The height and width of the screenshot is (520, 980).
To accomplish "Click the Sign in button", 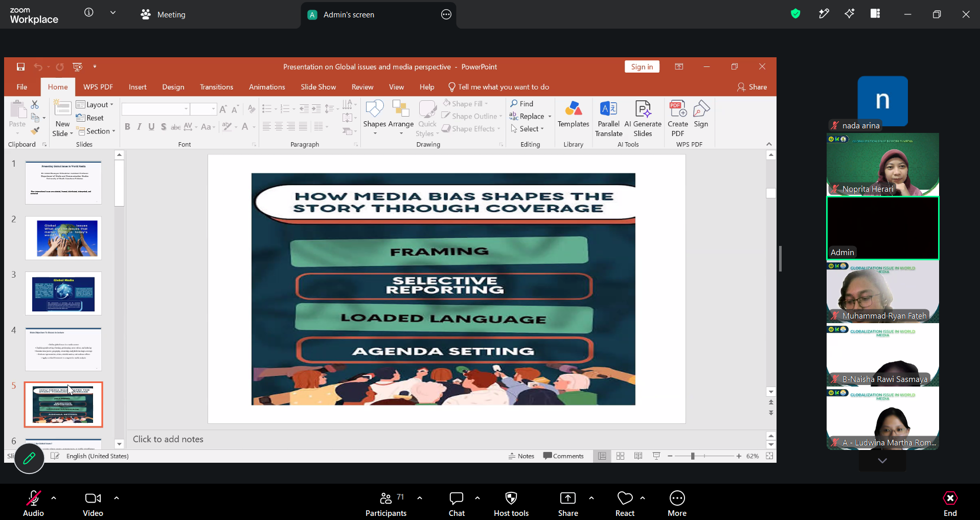I will [x=642, y=67].
